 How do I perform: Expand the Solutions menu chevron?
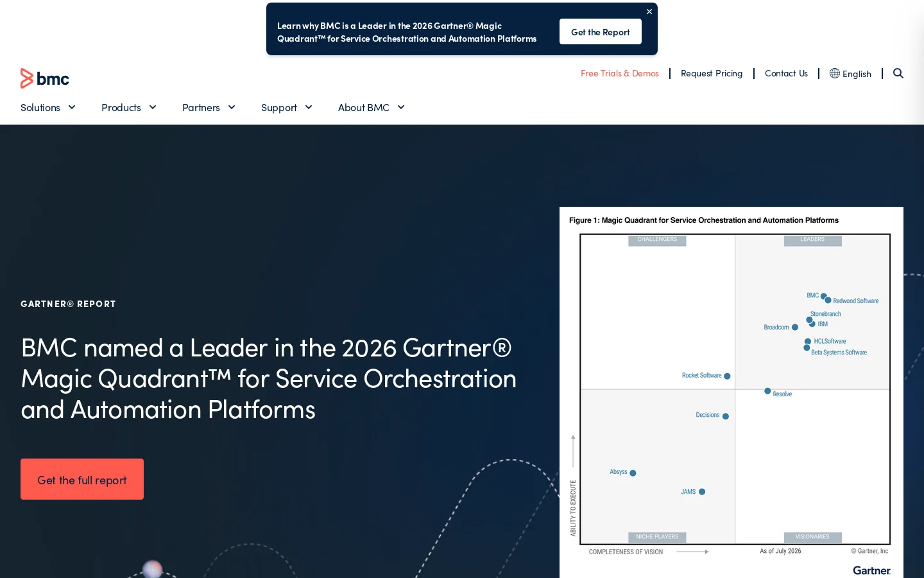[x=72, y=107]
